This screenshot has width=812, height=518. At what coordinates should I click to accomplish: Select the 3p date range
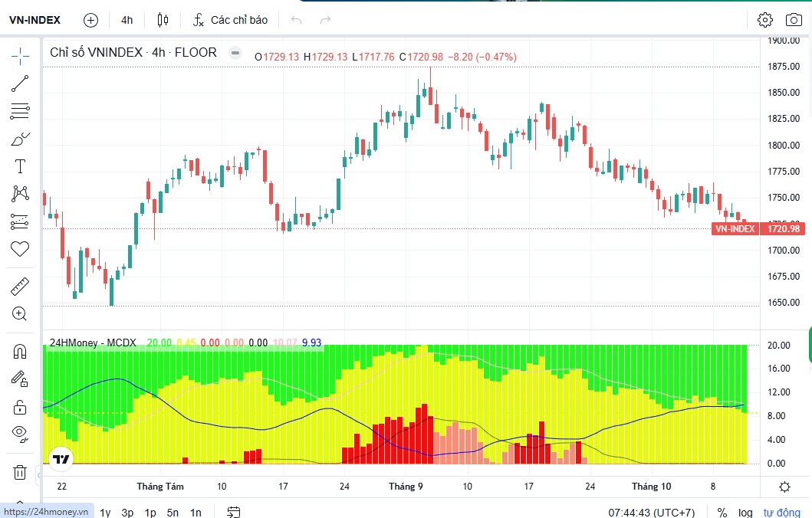pyautogui.click(x=127, y=513)
